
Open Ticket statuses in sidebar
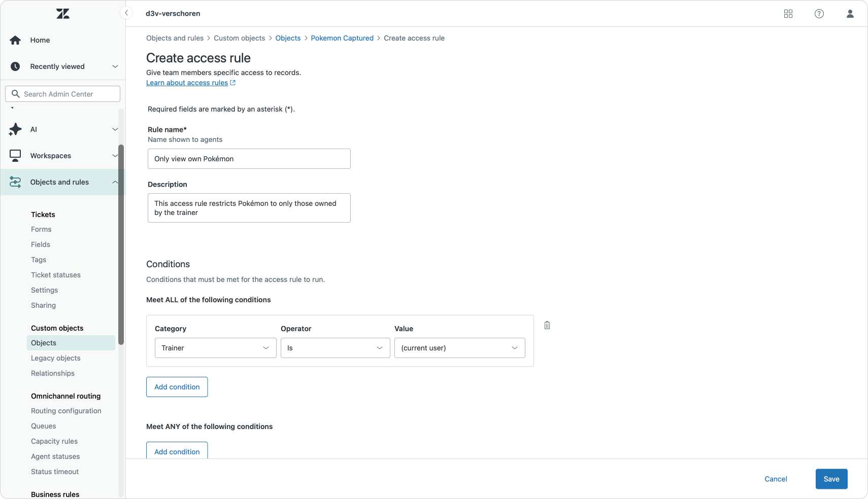pyautogui.click(x=56, y=275)
